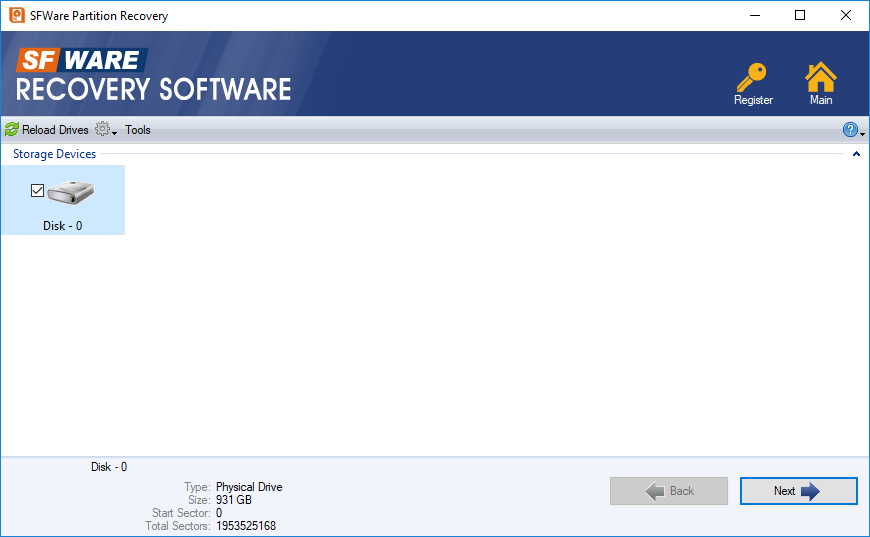Minimize the SFWare Partition Recovery window
Image resolution: width=870 pixels, height=537 pixels.
pos(755,16)
